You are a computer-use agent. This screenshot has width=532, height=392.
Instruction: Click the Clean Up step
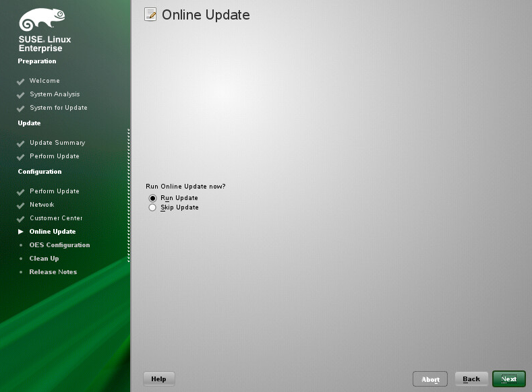[44, 259]
